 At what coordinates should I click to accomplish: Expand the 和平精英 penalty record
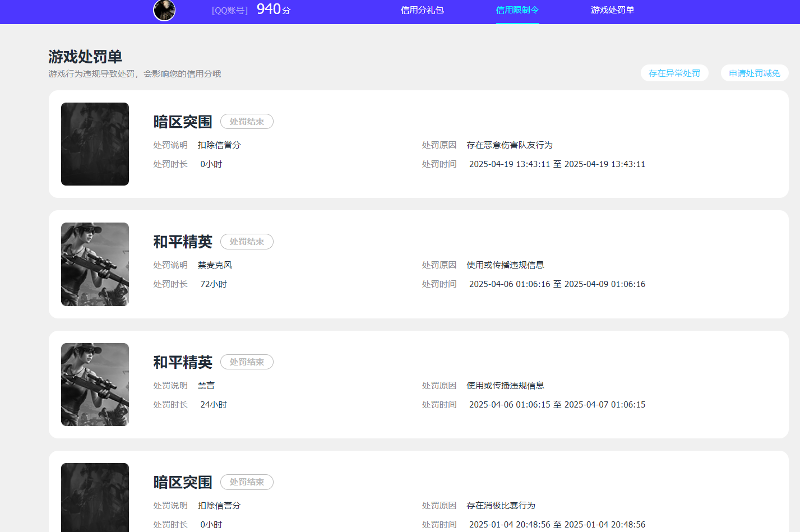(418, 264)
